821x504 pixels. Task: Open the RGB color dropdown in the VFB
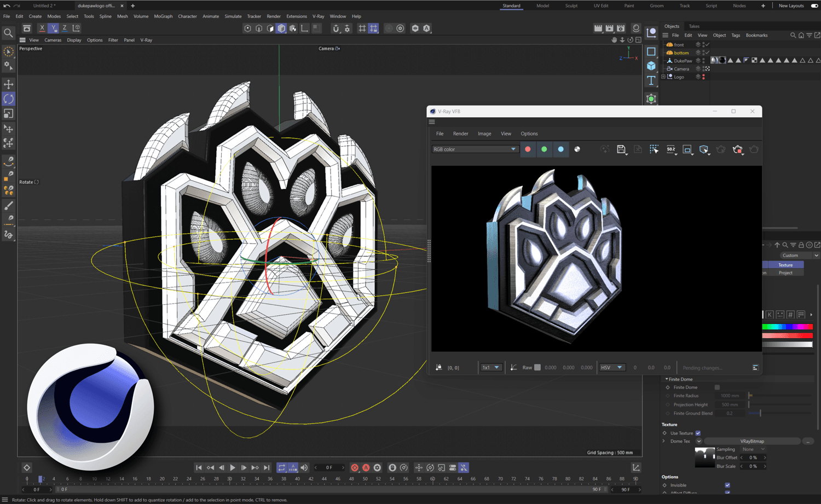pos(474,148)
